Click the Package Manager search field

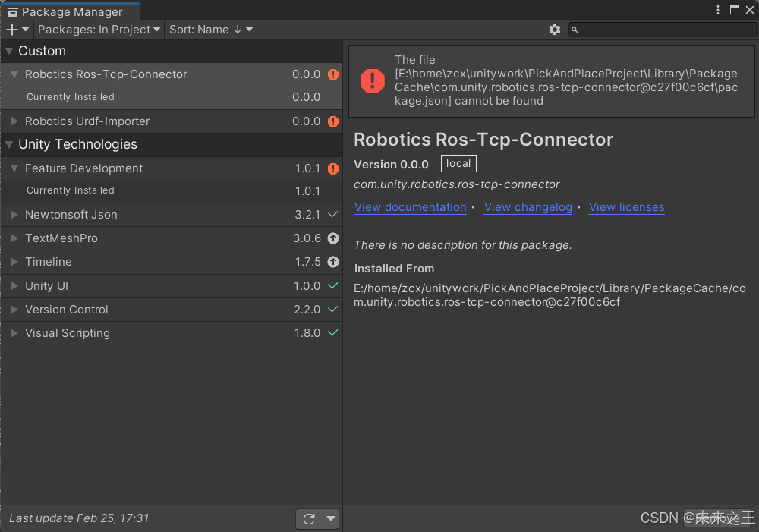[663, 30]
